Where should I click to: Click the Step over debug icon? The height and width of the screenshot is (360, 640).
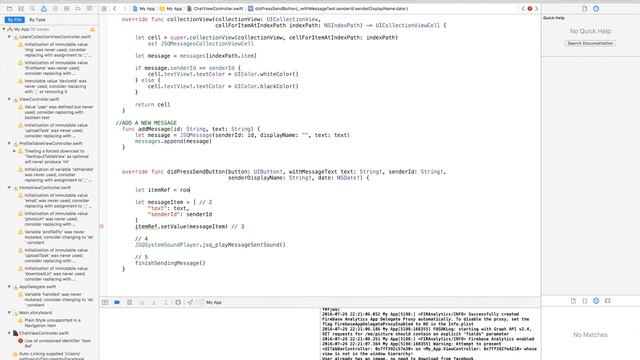pos(142,302)
